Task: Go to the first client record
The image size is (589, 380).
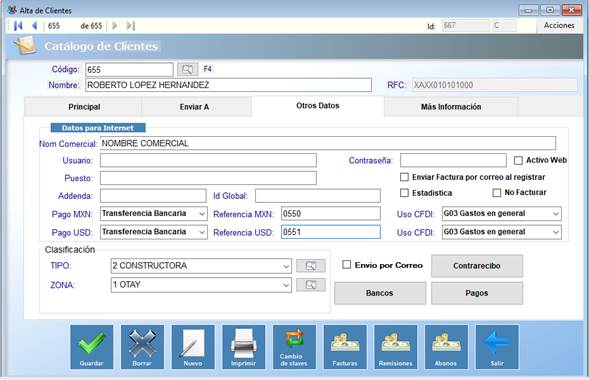Action: click(18, 26)
